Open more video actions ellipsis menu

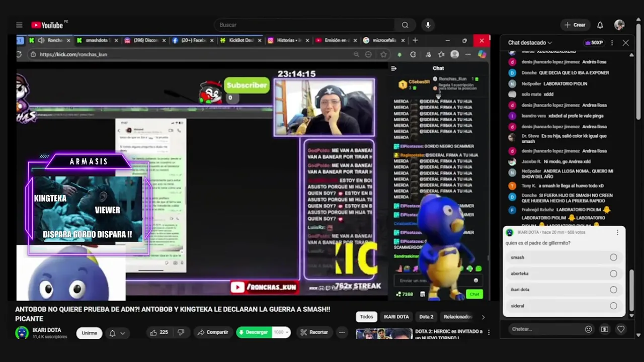pyautogui.click(x=342, y=332)
